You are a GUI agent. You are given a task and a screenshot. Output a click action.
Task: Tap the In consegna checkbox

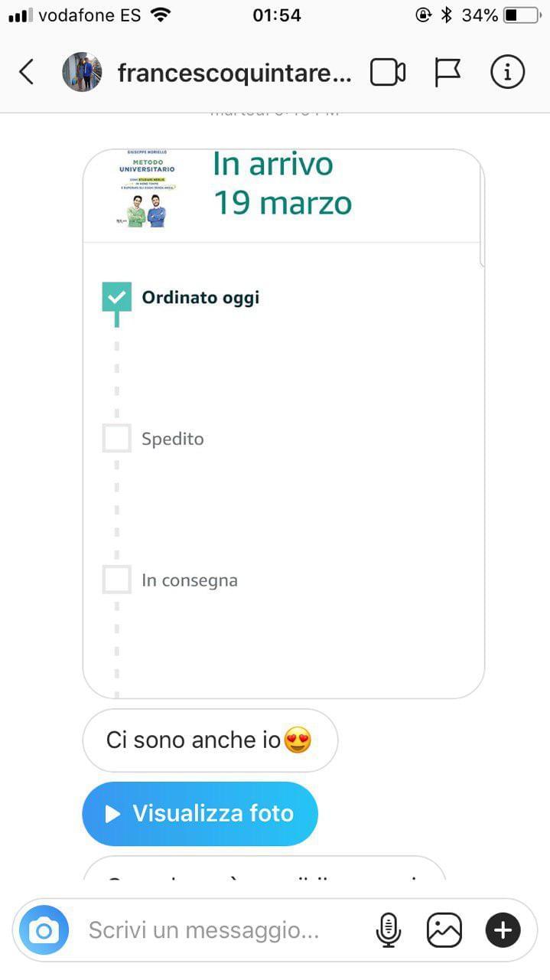pyautogui.click(x=116, y=580)
